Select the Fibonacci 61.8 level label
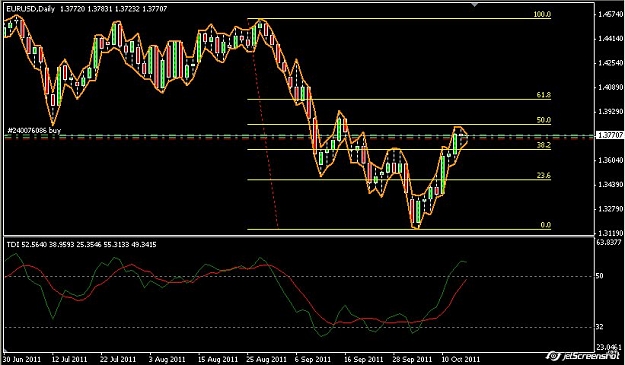This screenshot has width=625, height=365. coord(544,95)
